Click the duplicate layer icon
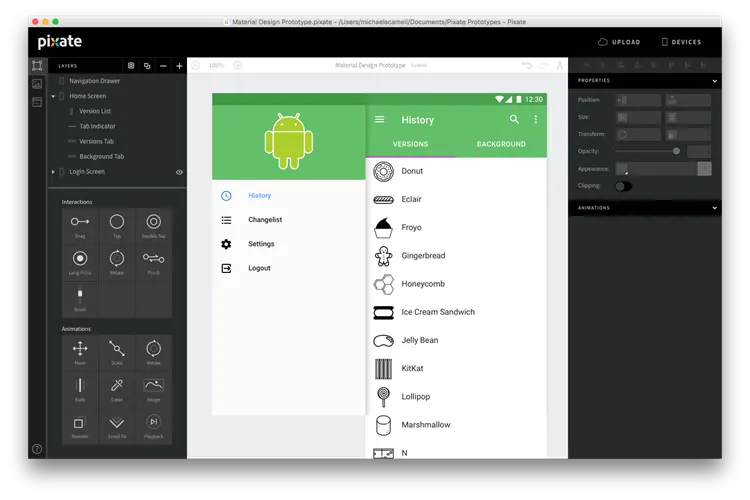 [x=147, y=66]
